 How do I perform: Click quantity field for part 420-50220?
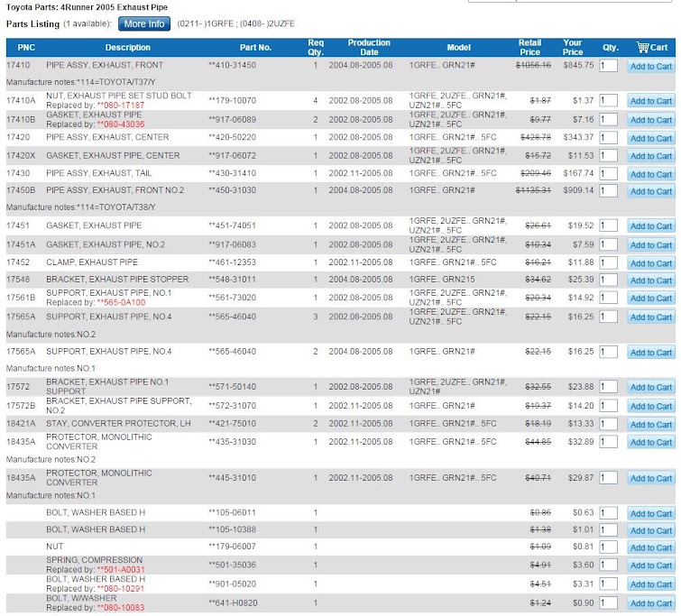click(x=608, y=138)
